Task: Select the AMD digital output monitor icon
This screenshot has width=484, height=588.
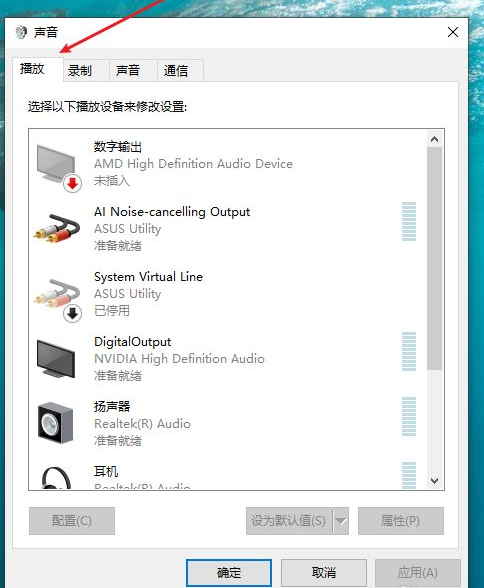Action: point(57,167)
